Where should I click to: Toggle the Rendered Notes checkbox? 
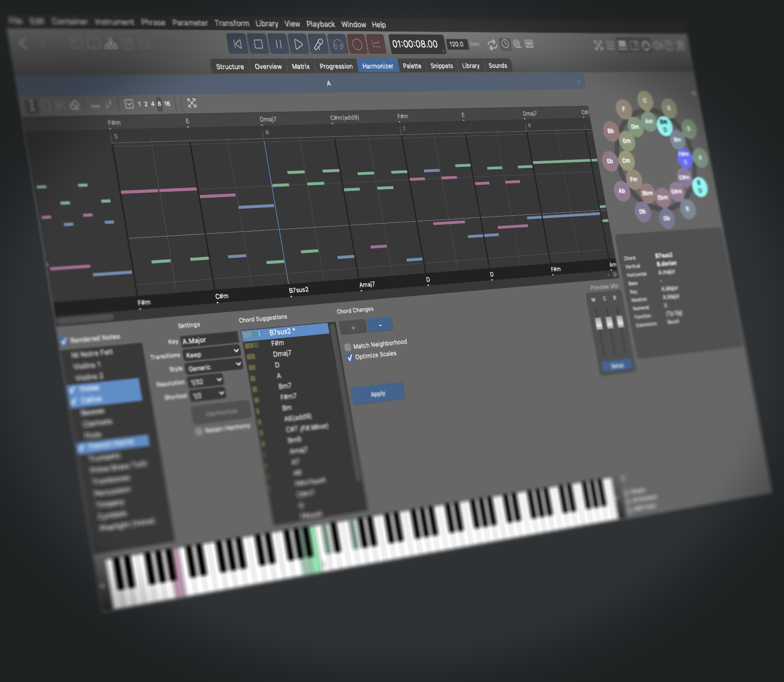pos(64,340)
